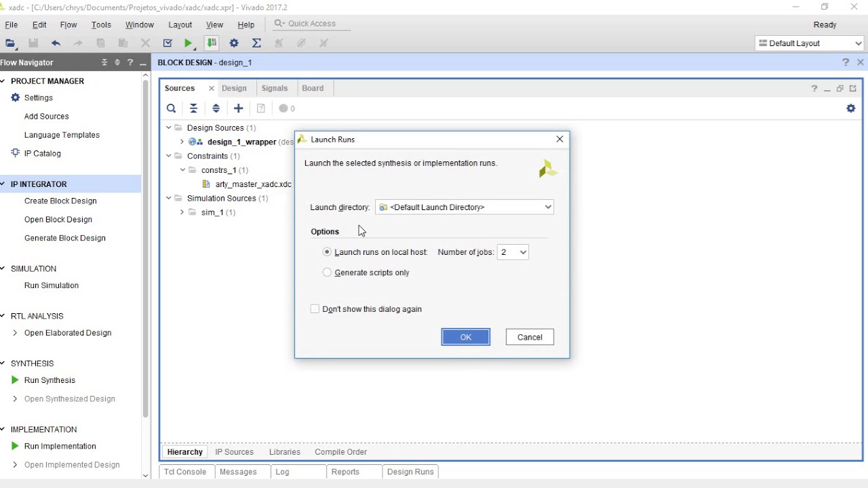Click Generate Block Design
Image resolution: width=868 pixels, height=488 pixels.
coord(65,238)
